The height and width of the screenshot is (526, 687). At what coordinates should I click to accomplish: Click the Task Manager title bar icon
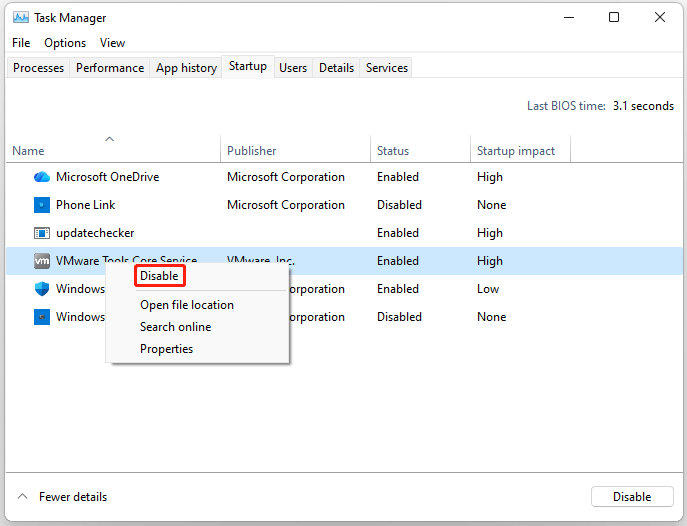pyautogui.click(x=21, y=18)
